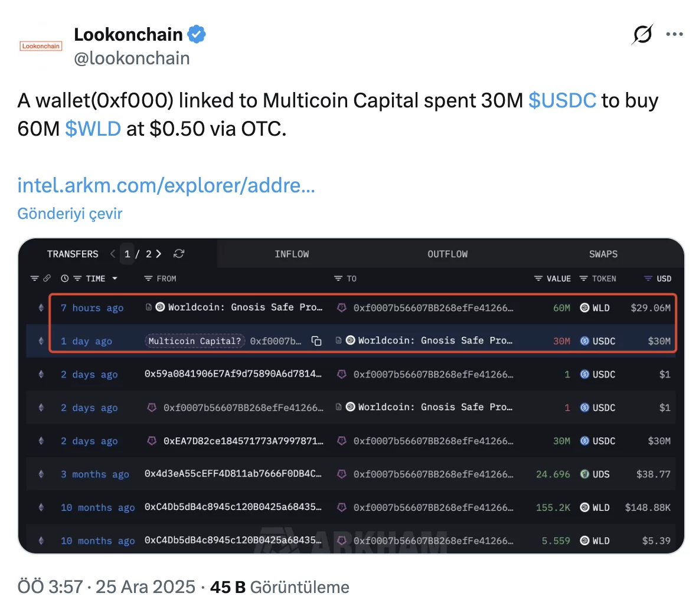The height and width of the screenshot is (616, 699).
Task: Click the "Multicoin Capital?" entity label
Action: (x=194, y=341)
